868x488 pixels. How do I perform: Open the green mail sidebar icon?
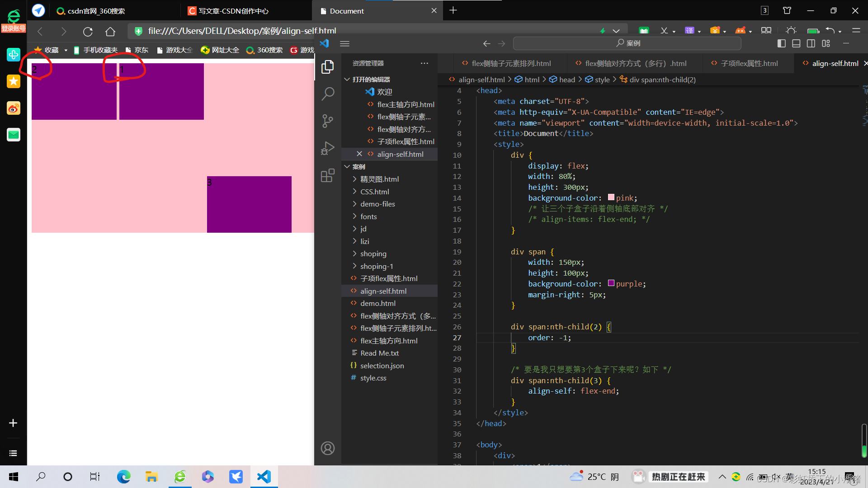[x=14, y=135]
